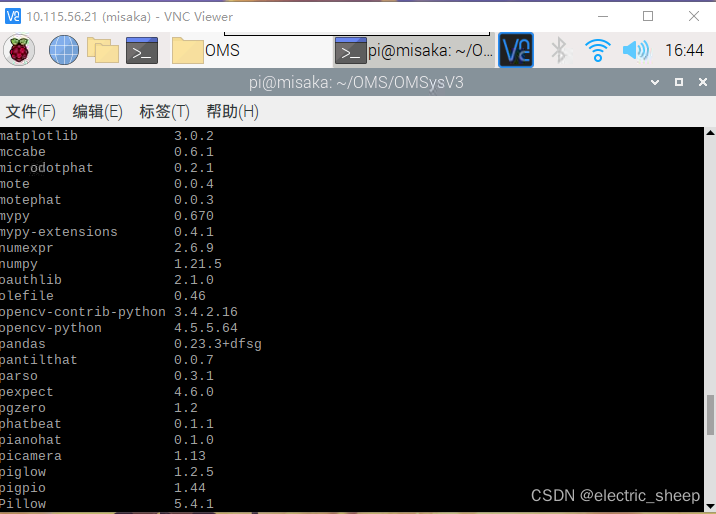
Task: Click pigpio version 1.44
Action: (190, 488)
